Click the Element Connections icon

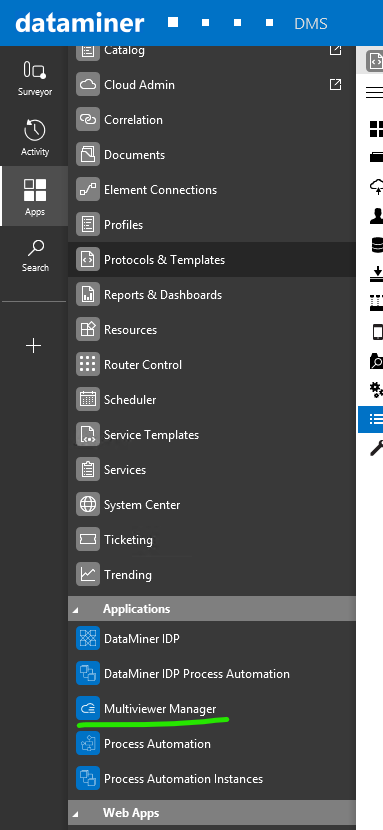pyautogui.click(x=88, y=190)
